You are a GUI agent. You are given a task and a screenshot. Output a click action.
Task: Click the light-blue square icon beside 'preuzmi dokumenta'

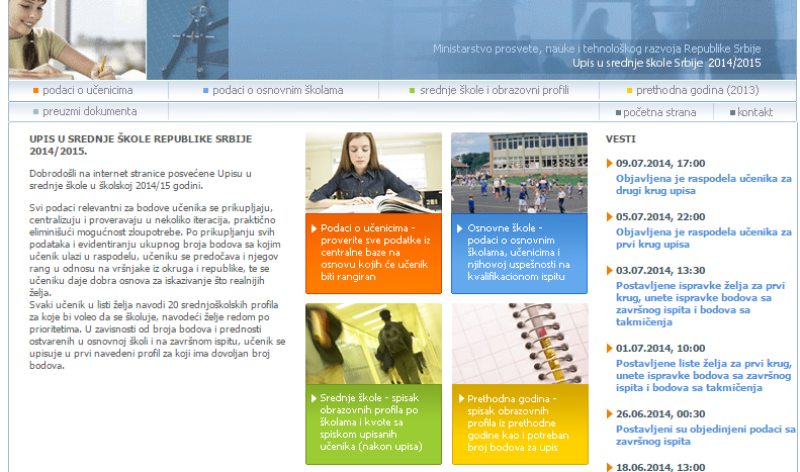click(x=36, y=112)
